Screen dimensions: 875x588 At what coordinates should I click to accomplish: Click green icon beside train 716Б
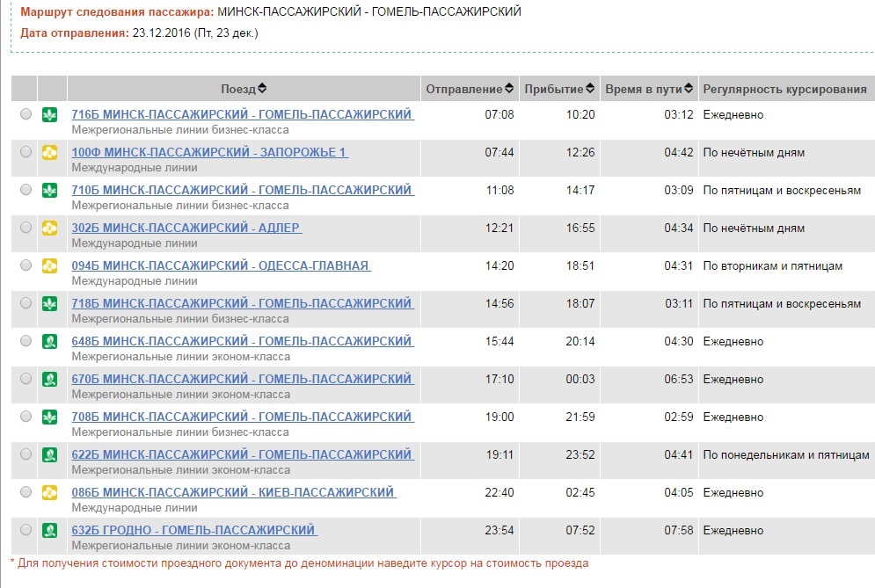[51, 114]
